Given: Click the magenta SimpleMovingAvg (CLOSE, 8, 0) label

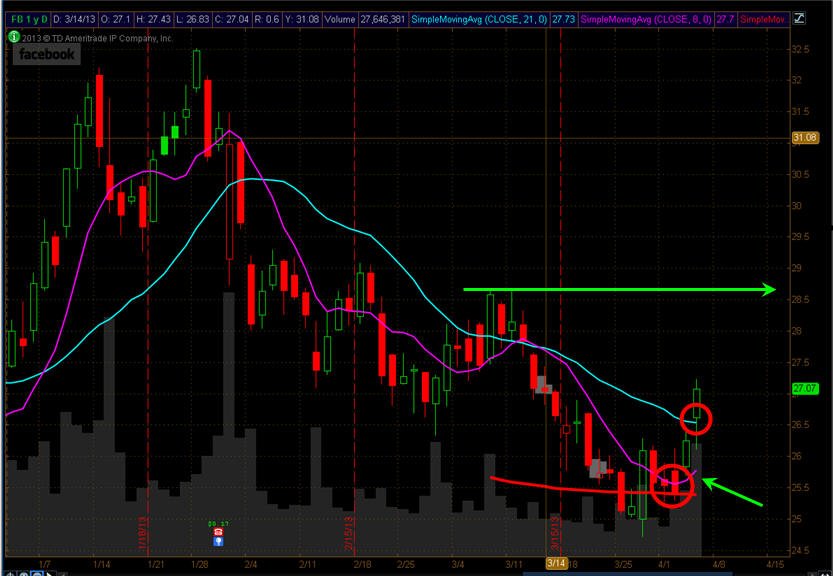Looking at the screenshot, I should pyautogui.click(x=647, y=19).
